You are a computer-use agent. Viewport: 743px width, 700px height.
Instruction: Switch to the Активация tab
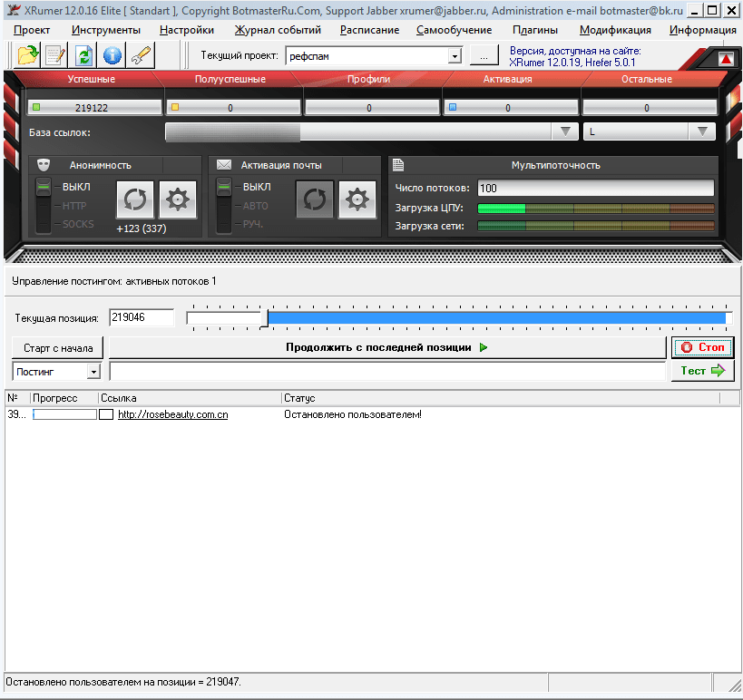(x=507, y=79)
